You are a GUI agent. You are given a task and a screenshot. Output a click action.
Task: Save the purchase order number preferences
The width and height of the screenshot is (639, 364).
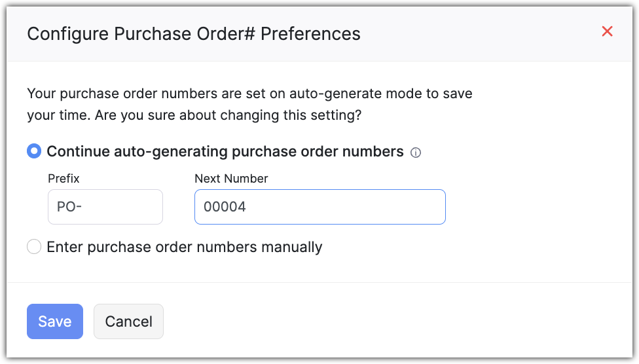tap(54, 321)
